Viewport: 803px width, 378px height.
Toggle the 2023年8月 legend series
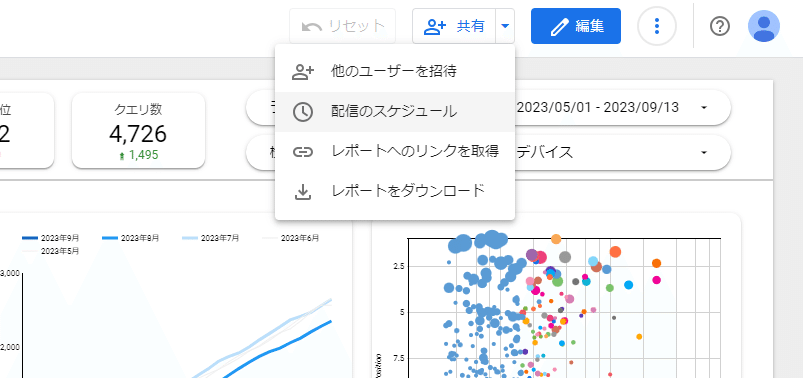(131, 238)
